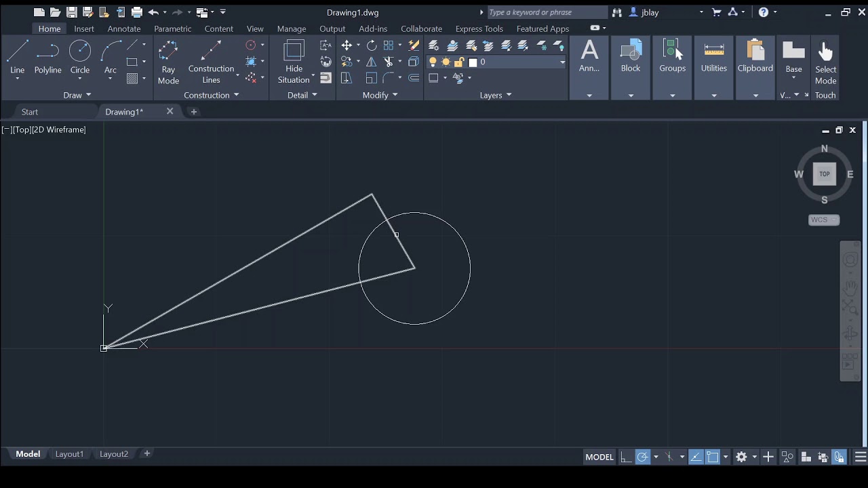The width and height of the screenshot is (868, 488).
Task: Open the Layout1 tab
Action: 69,454
